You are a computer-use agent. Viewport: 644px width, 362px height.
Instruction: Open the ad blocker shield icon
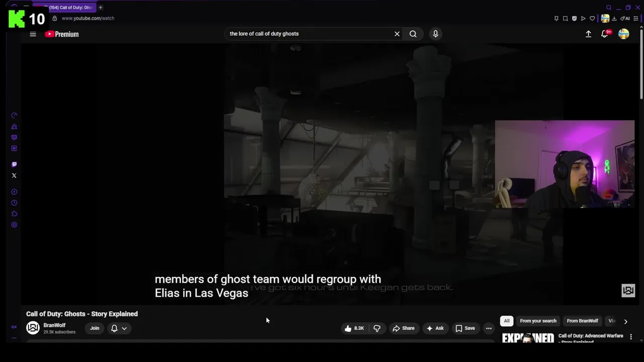point(574,19)
